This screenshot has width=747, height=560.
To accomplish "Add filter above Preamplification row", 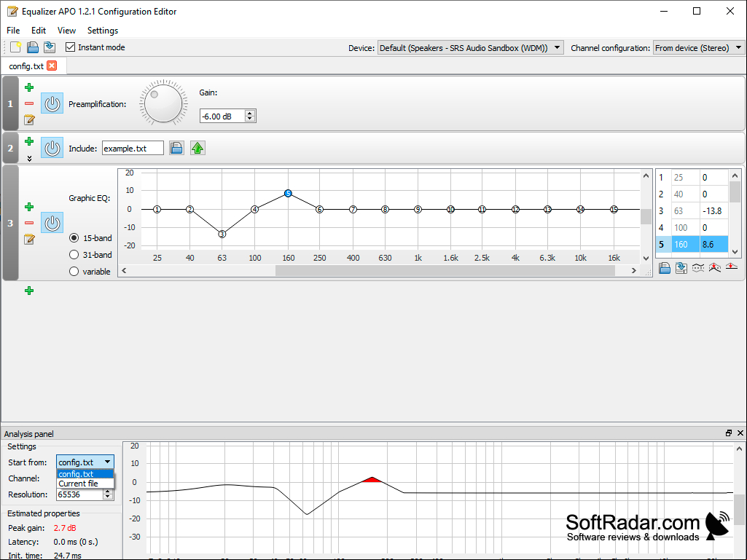I will pos(29,87).
